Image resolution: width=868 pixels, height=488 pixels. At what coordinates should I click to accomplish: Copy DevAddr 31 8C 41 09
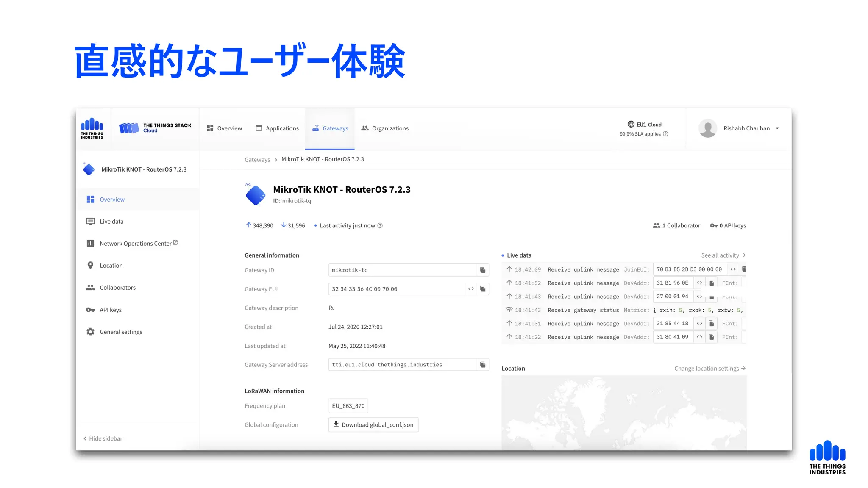coord(711,337)
